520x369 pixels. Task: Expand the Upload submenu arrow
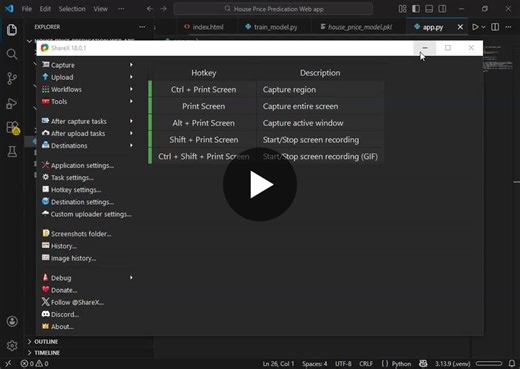point(131,77)
